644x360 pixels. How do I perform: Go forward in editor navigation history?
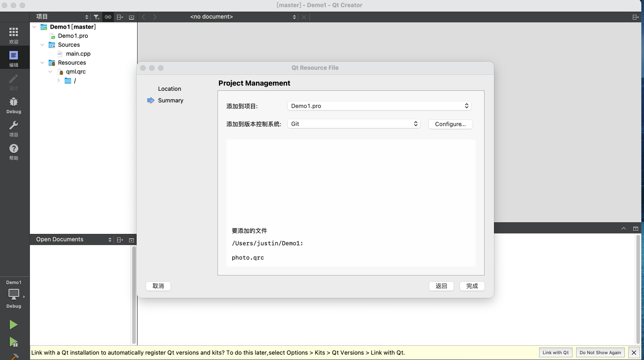[155, 17]
